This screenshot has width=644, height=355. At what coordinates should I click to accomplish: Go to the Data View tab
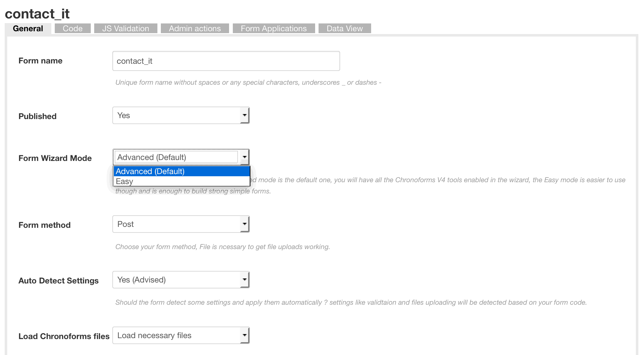pyautogui.click(x=345, y=28)
